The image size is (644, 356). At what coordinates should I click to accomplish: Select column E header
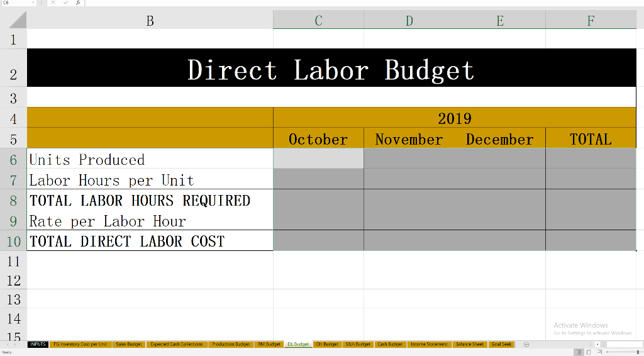pyautogui.click(x=500, y=20)
